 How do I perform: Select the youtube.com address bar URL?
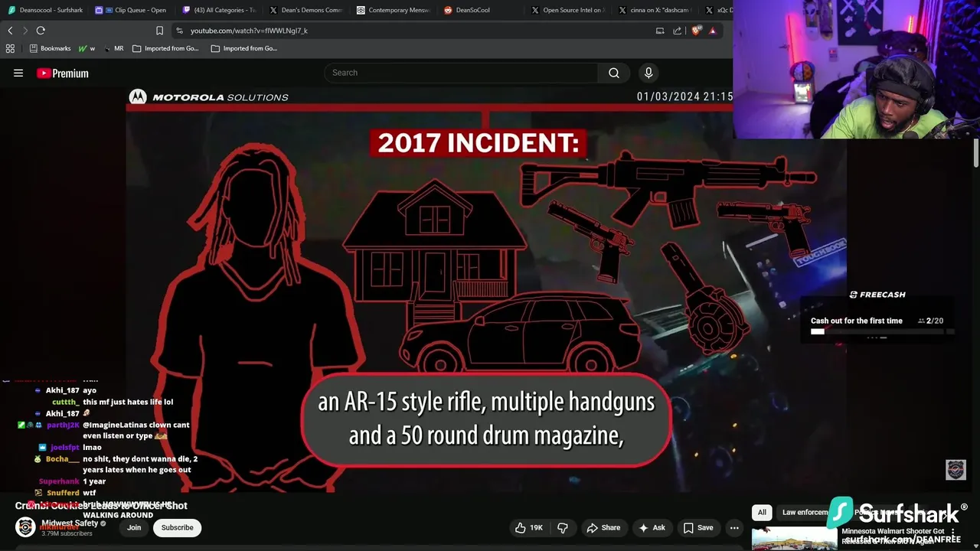[249, 31]
